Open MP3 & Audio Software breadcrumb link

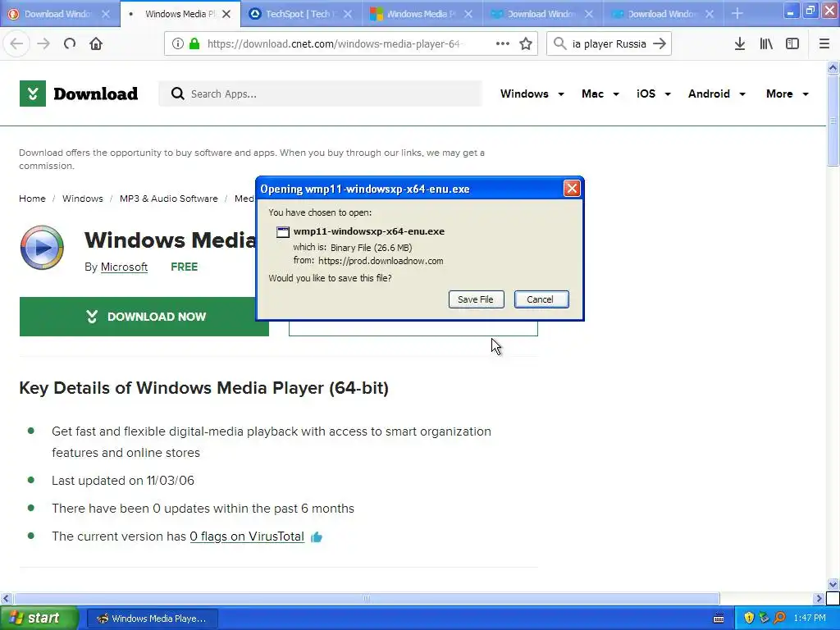click(169, 199)
